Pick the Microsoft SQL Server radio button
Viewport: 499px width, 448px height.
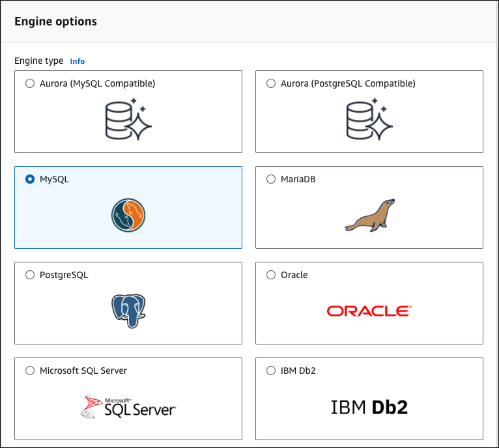[x=30, y=371]
